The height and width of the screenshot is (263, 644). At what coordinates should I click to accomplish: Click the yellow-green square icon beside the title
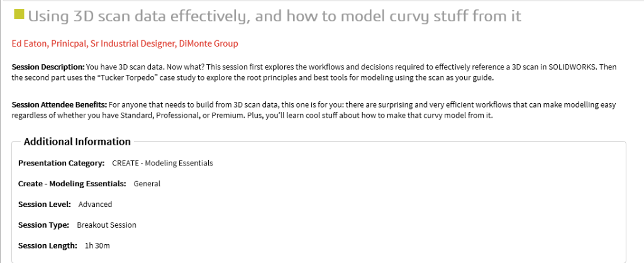coord(18,14)
